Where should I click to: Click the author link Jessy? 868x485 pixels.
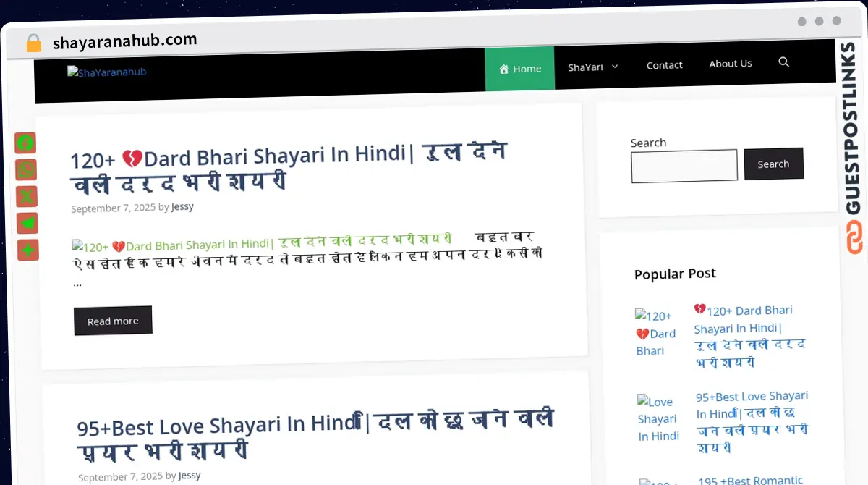click(x=182, y=206)
